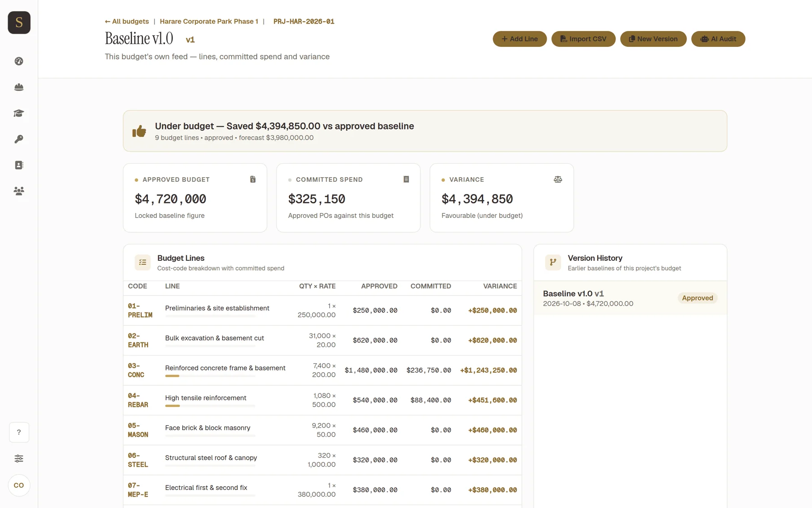Image resolution: width=812 pixels, height=508 pixels.
Task: Click the thumbs-up under budget icon
Action: click(139, 131)
